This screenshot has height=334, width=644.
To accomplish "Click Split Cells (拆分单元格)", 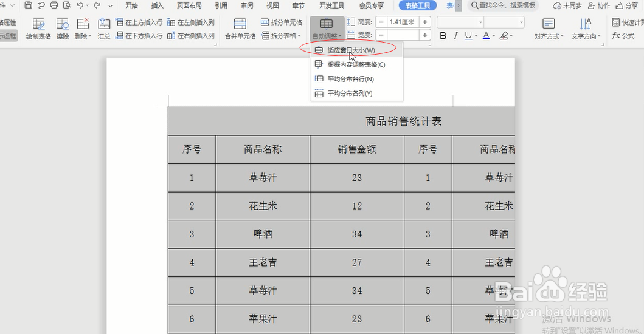I will [x=282, y=22].
